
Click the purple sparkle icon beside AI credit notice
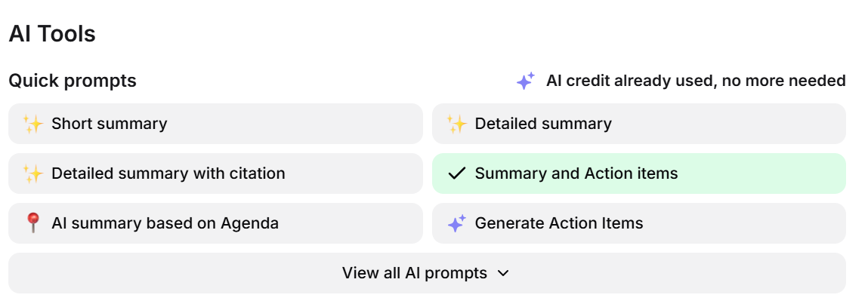click(526, 81)
